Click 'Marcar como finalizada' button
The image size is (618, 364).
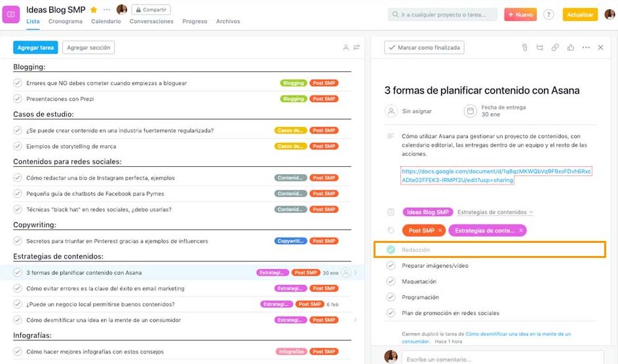click(x=424, y=48)
